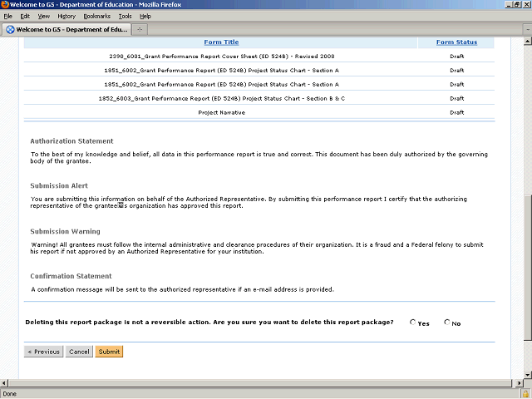Click the Cancel button
Viewport: 532px width, 399px height.
pos(79,352)
